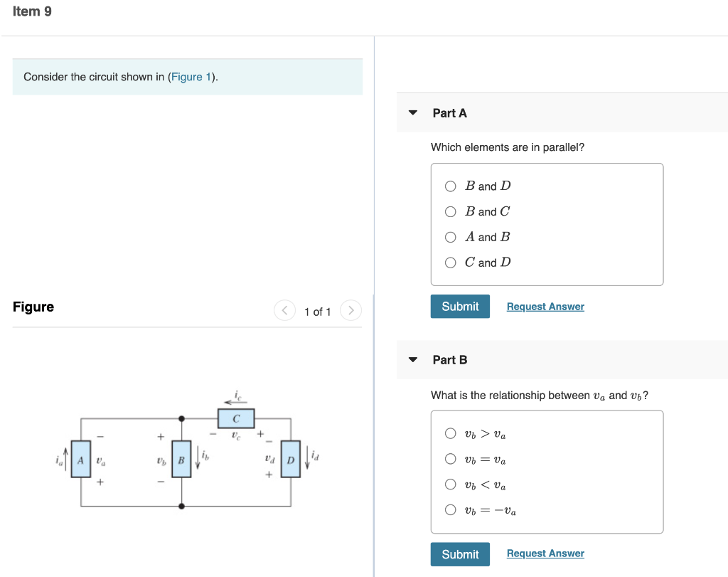Click the previous figure navigation arrow
The image size is (728, 577).
[x=284, y=310]
